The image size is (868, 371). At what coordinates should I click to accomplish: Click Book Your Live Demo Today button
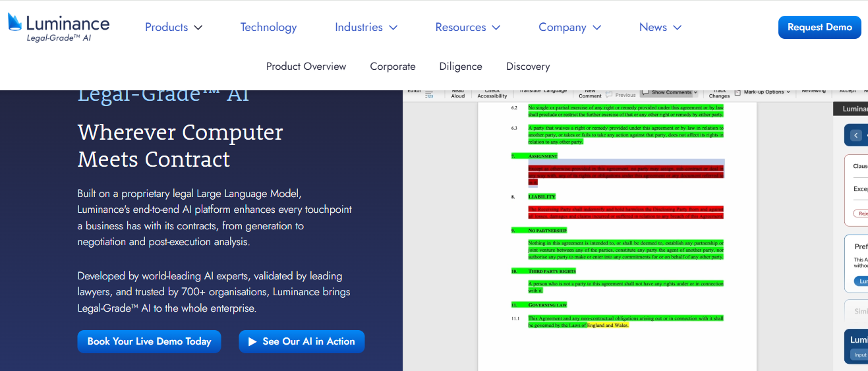click(x=149, y=341)
